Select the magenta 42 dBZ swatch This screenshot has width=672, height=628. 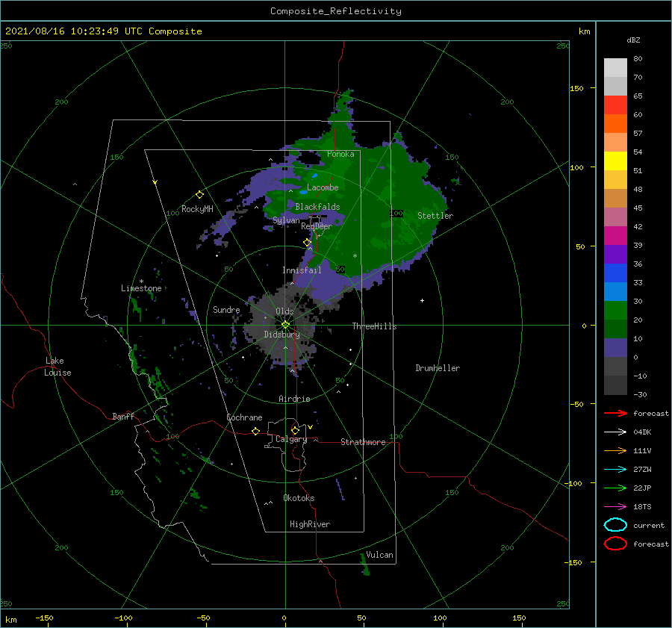coord(615,235)
